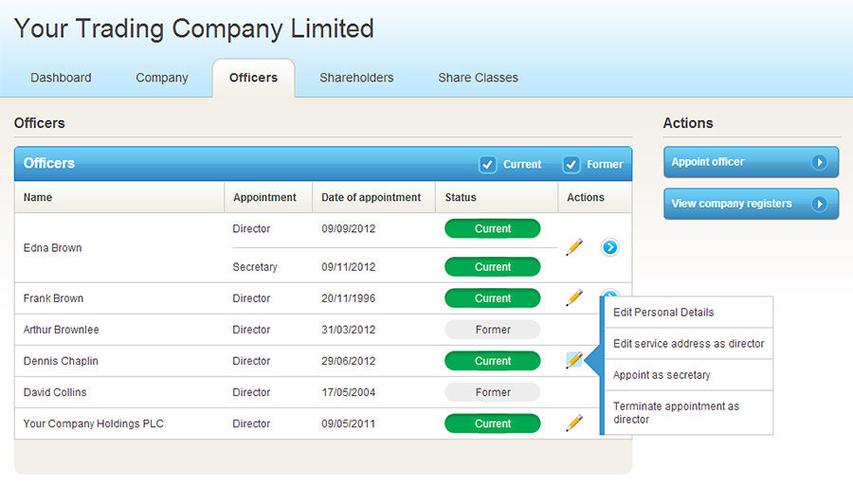Choose Terminate appointment as director
This screenshot has height=504, width=853.
click(x=676, y=412)
